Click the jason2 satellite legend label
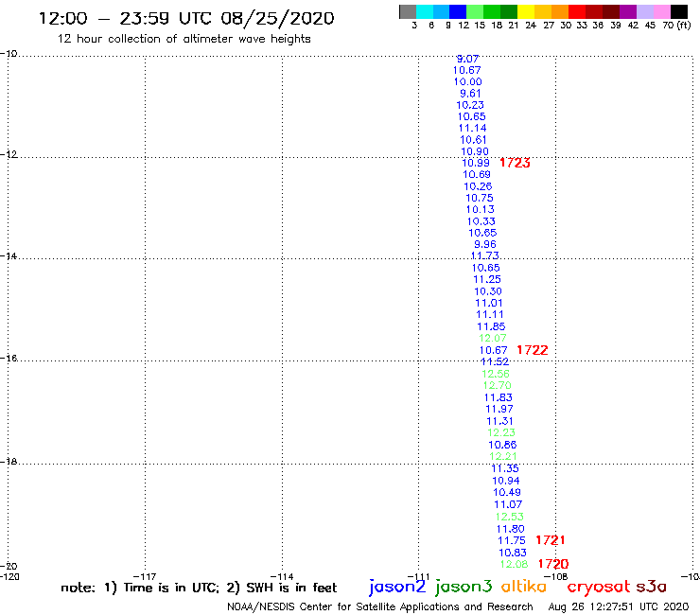The width and height of the screenshot is (700, 615). (397, 587)
